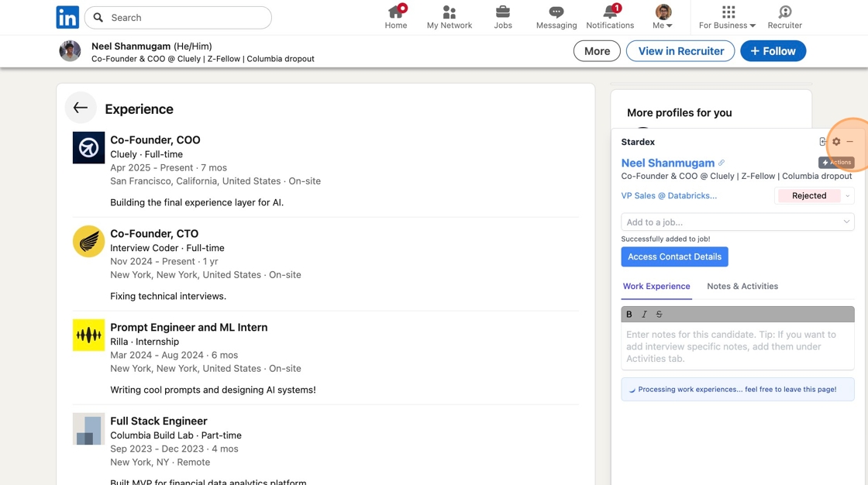Click the More profiles for you heading

click(x=679, y=113)
